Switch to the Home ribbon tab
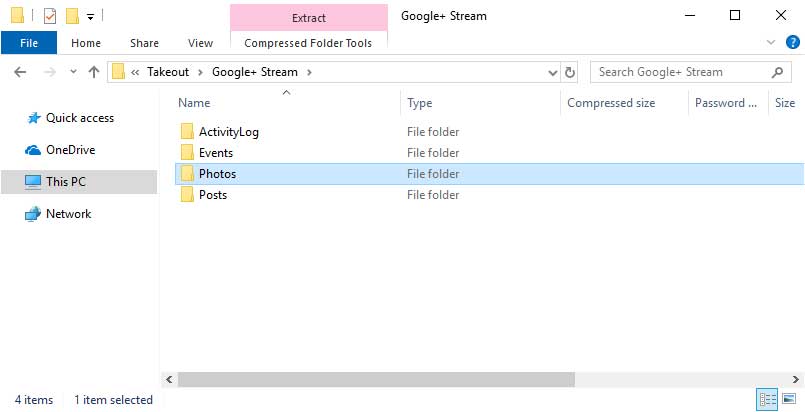 86,43
